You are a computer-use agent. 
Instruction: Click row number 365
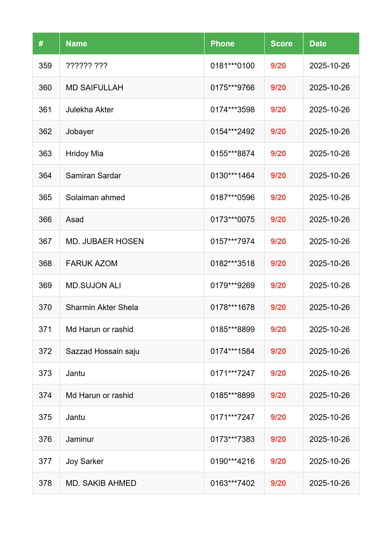click(x=45, y=198)
